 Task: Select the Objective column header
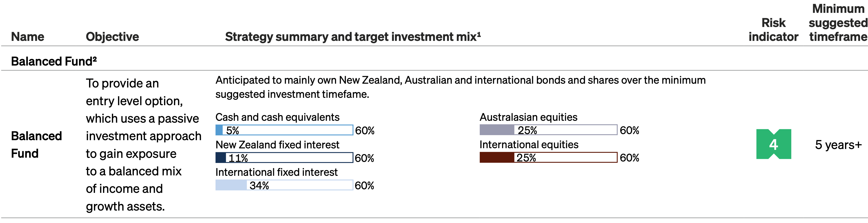coord(112,37)
